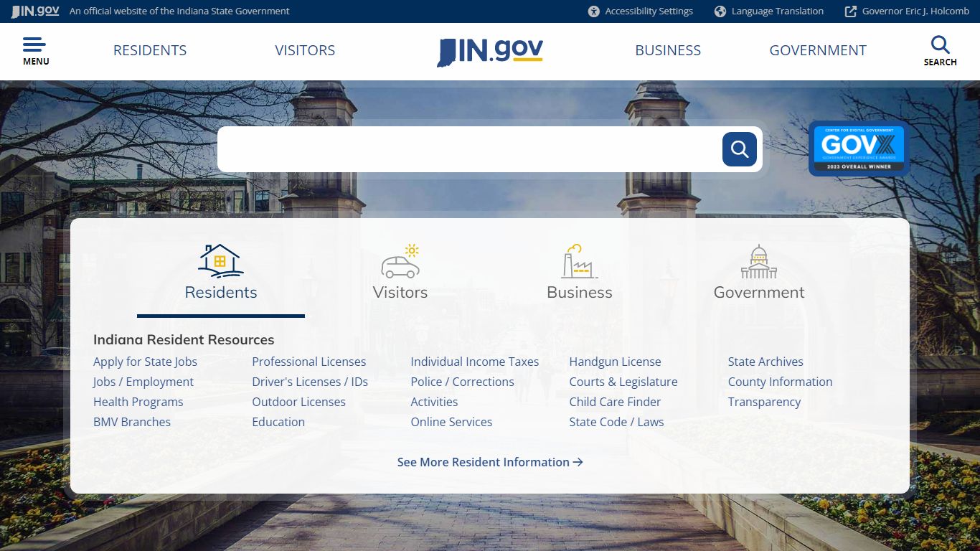Open Driver's Licenses / IDs link

[310, 382]
